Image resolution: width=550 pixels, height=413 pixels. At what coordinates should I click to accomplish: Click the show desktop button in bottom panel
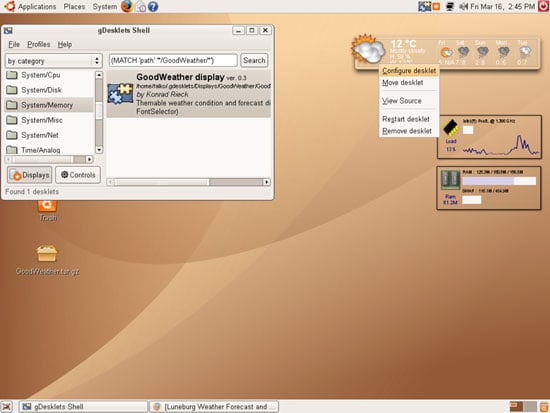[7, 407]
